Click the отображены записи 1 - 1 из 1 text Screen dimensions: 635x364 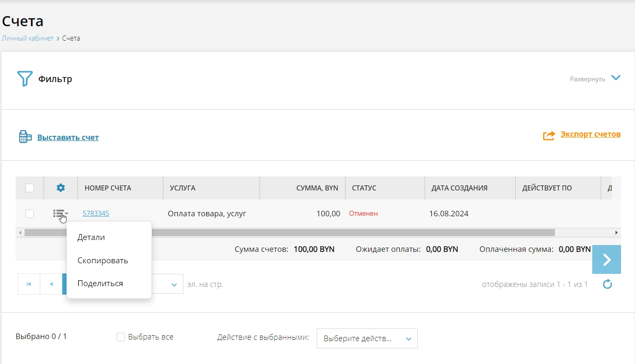point(535,284)
